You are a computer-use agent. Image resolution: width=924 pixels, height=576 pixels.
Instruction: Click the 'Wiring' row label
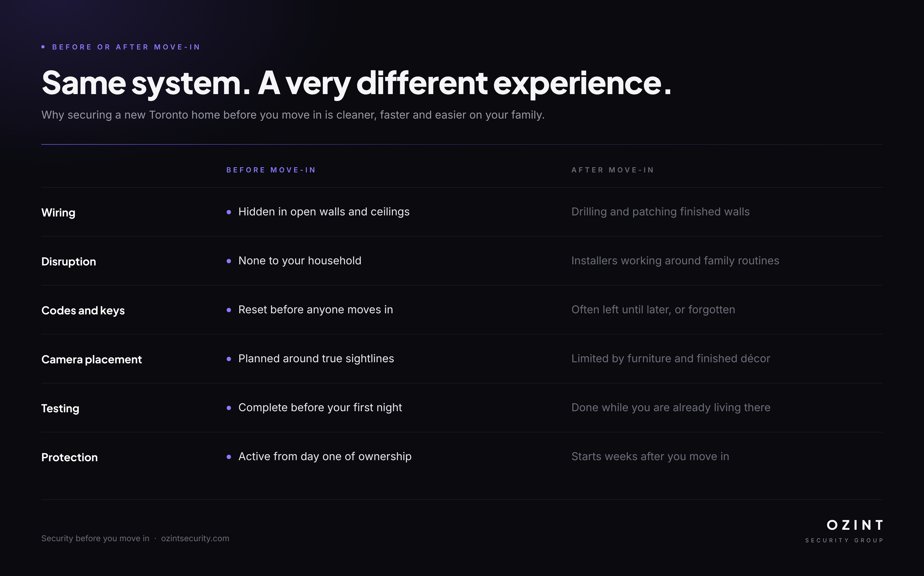click(x=58, y=213)
